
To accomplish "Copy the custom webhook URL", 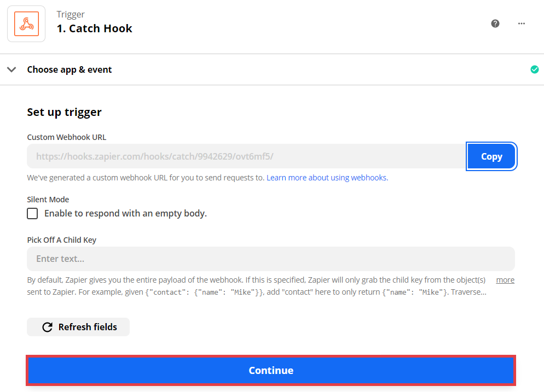I will point(491,156).
